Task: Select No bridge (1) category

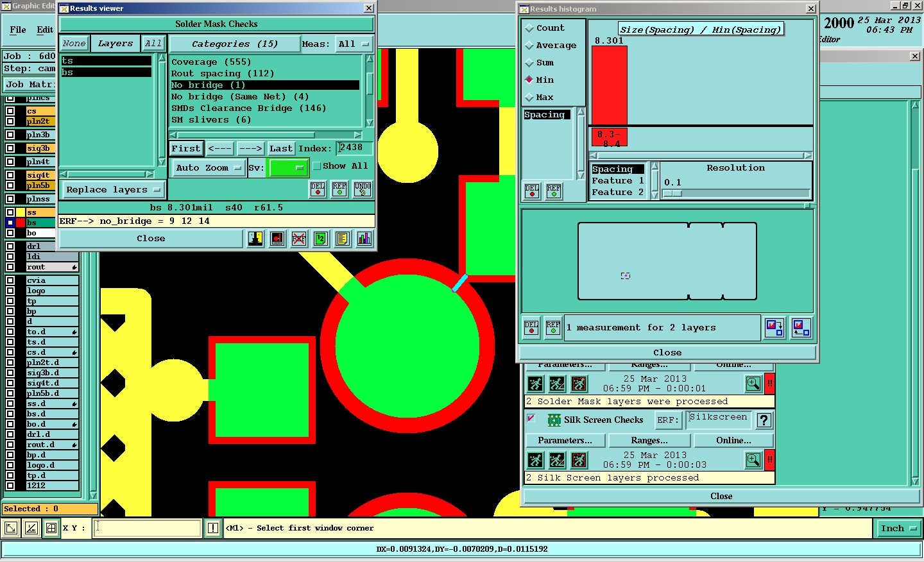Action: point(265,85)
